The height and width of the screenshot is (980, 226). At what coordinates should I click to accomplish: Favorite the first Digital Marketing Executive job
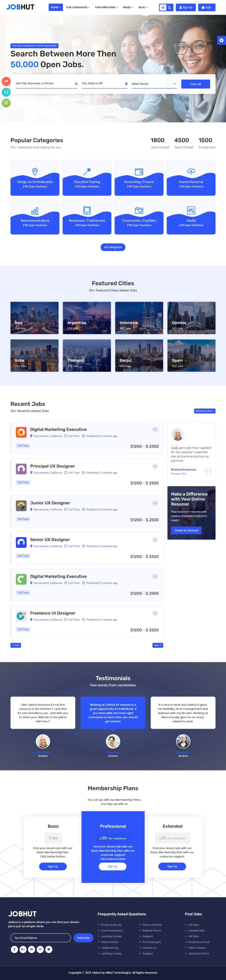click(x=155, y=430)
